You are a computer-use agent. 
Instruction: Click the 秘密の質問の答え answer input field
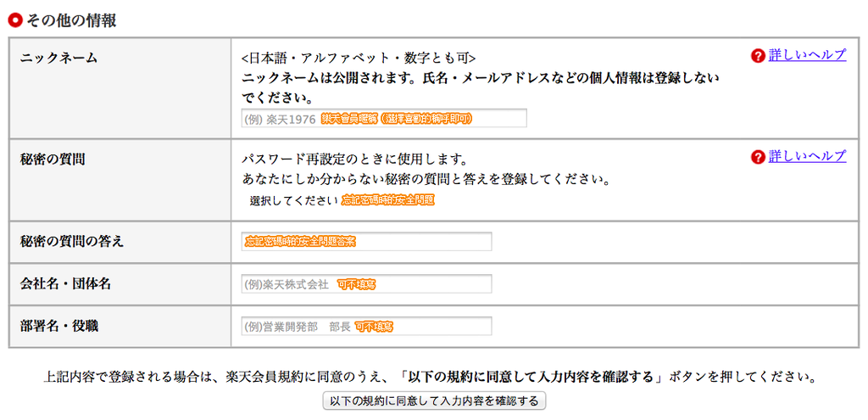pos(366,242)
